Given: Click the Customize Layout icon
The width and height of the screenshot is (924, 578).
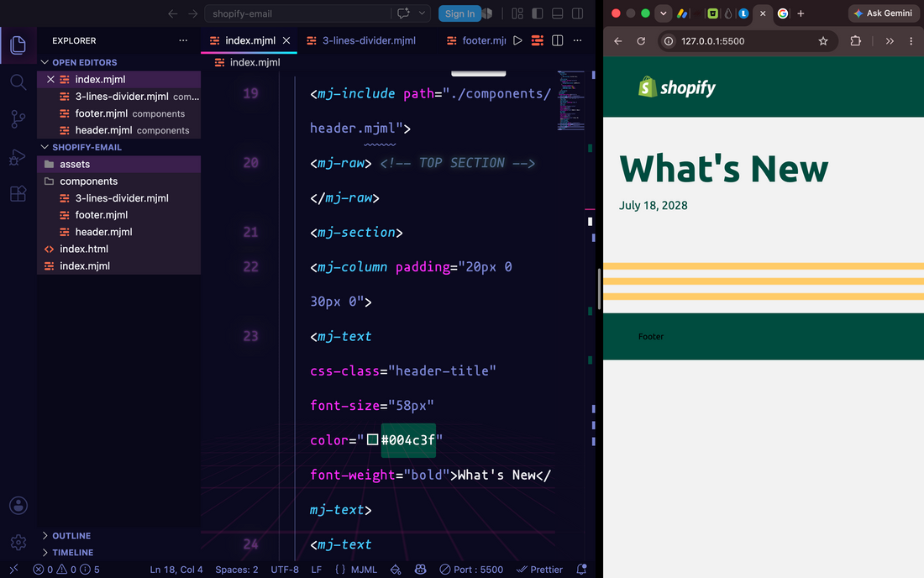Looking at the screenshot, I should coord(517,13).
